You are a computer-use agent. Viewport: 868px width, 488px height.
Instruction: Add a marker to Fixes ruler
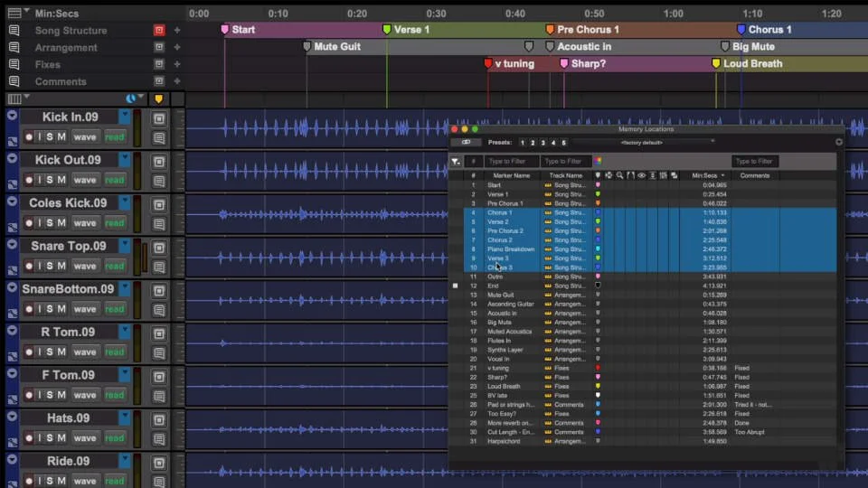177,64
